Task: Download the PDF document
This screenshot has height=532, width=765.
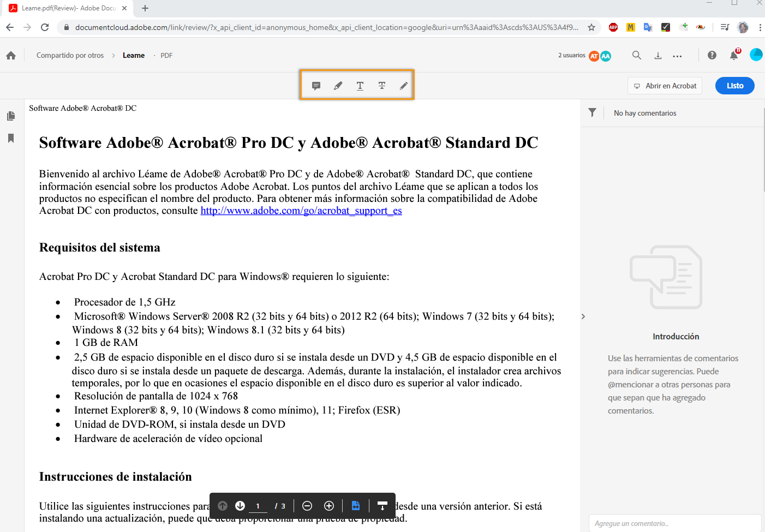Action: [658, 55]
